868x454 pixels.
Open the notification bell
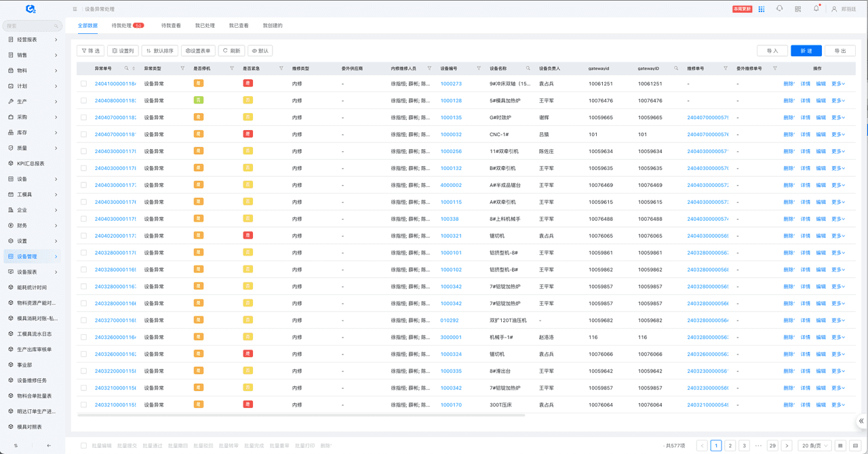pyautogui.click(x=816, y=9)
